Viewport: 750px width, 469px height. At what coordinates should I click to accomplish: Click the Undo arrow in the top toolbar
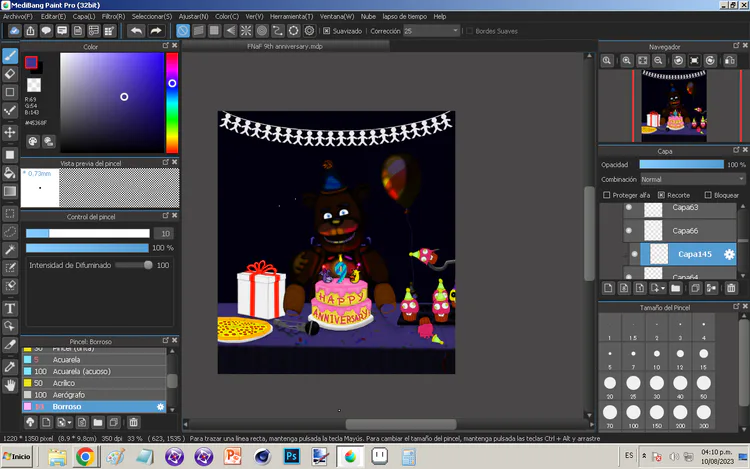(x=136, y=31)
